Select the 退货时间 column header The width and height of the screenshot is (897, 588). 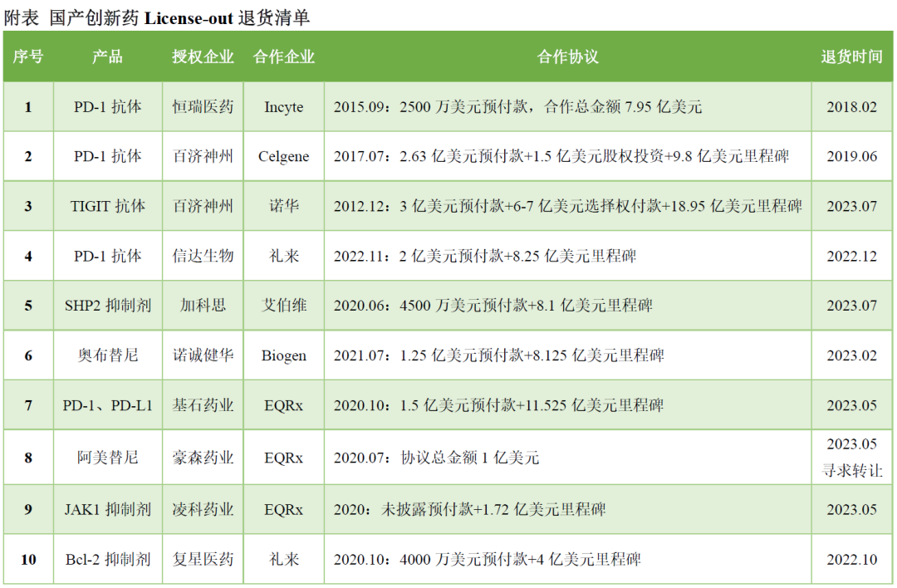coord(851,56)
